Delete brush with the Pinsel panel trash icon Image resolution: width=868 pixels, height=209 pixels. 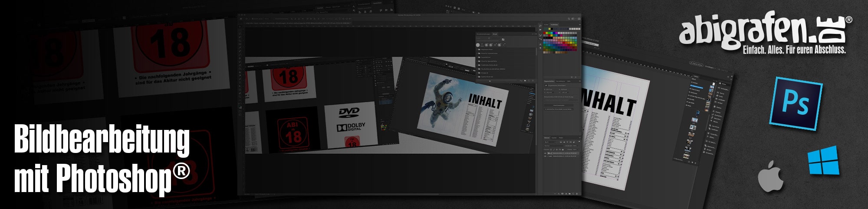[x=533, y=80]
